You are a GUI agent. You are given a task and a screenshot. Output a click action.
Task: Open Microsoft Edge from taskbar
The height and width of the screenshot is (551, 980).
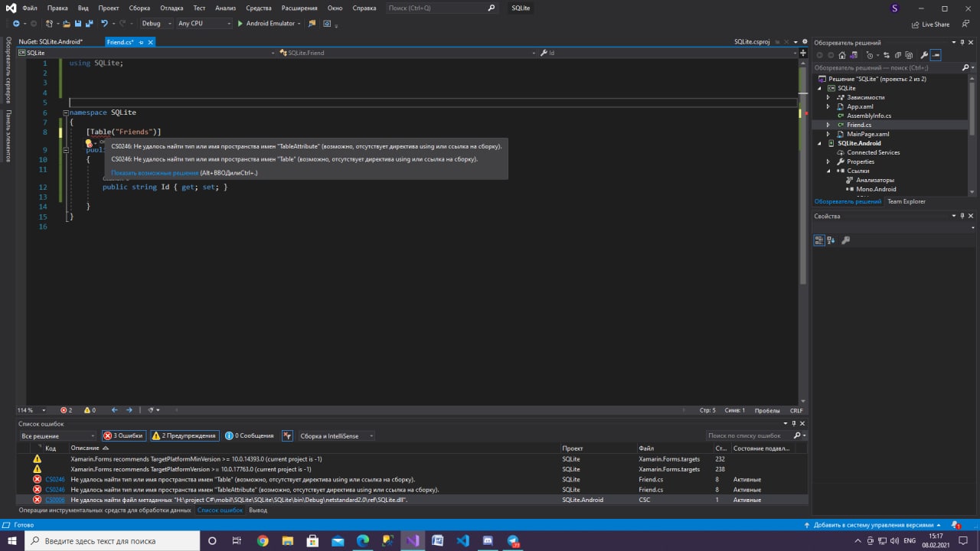pos(363,540)
